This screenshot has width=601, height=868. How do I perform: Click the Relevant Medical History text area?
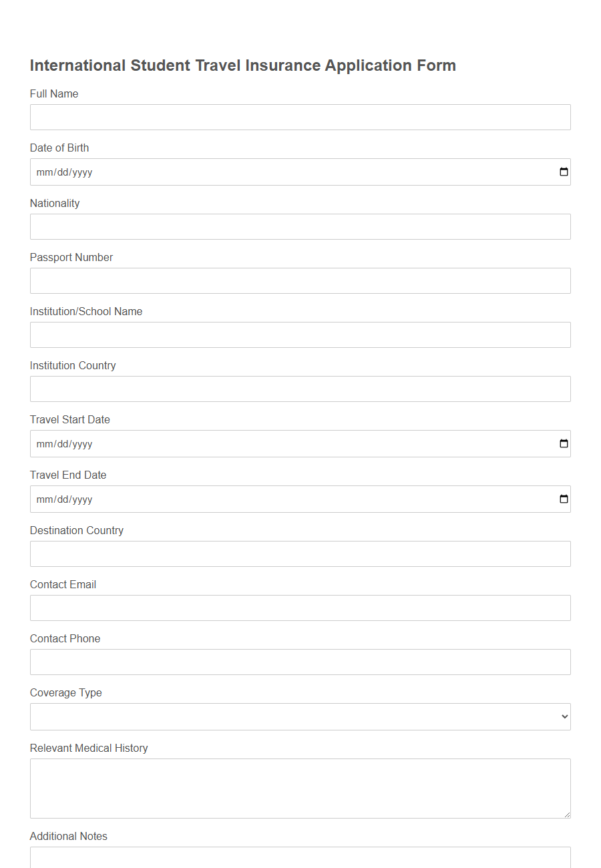(300, 788)
